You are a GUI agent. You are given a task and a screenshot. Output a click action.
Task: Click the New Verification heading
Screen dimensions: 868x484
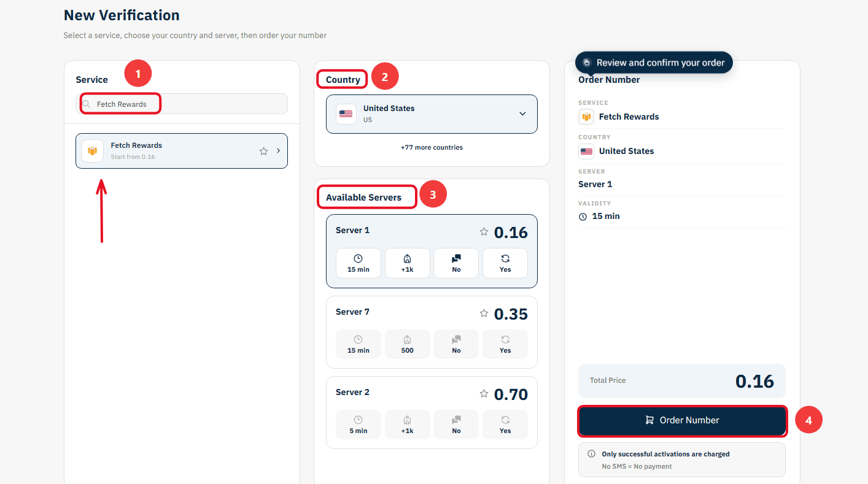point(122,15)
